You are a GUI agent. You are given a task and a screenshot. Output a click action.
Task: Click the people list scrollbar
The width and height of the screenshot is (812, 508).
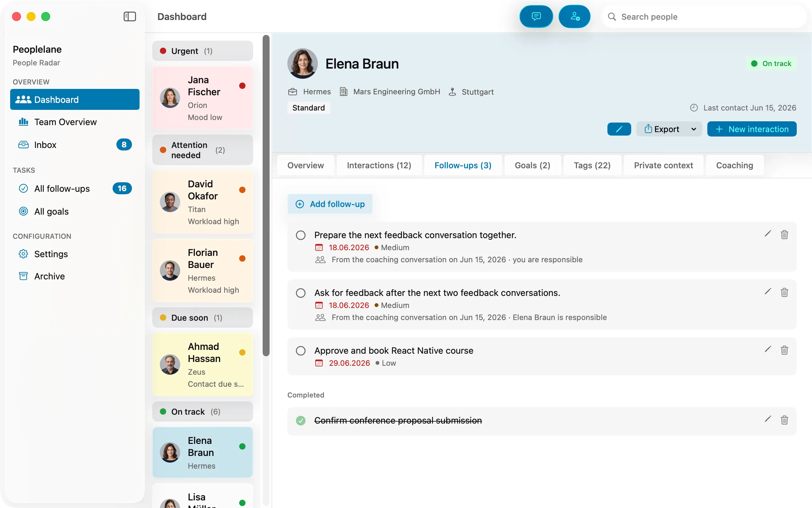[x=266, y=196]
